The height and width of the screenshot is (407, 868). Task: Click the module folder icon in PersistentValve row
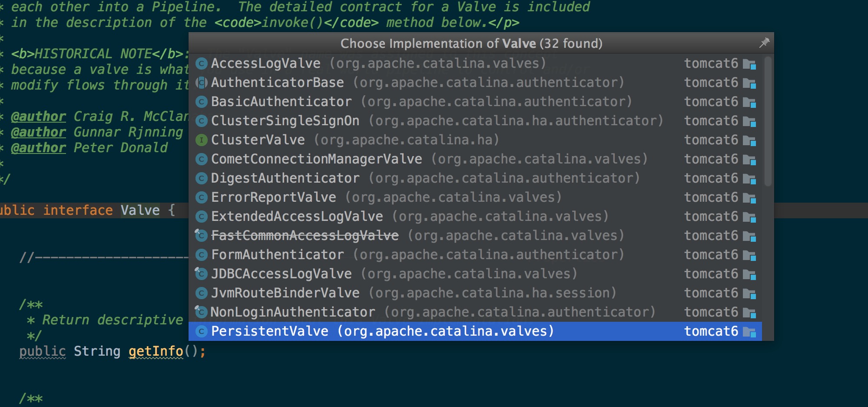pyautogui.click(x=749, y=332)
